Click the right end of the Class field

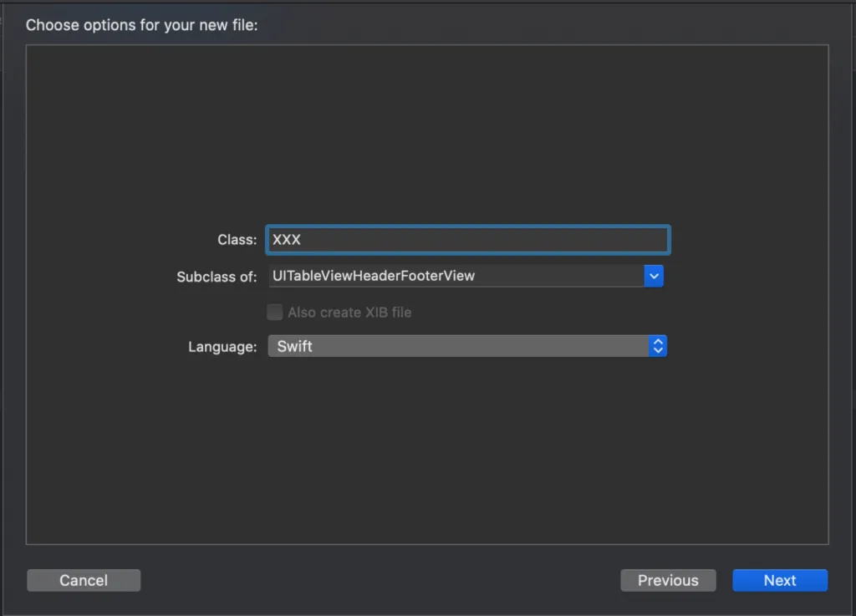652,240
